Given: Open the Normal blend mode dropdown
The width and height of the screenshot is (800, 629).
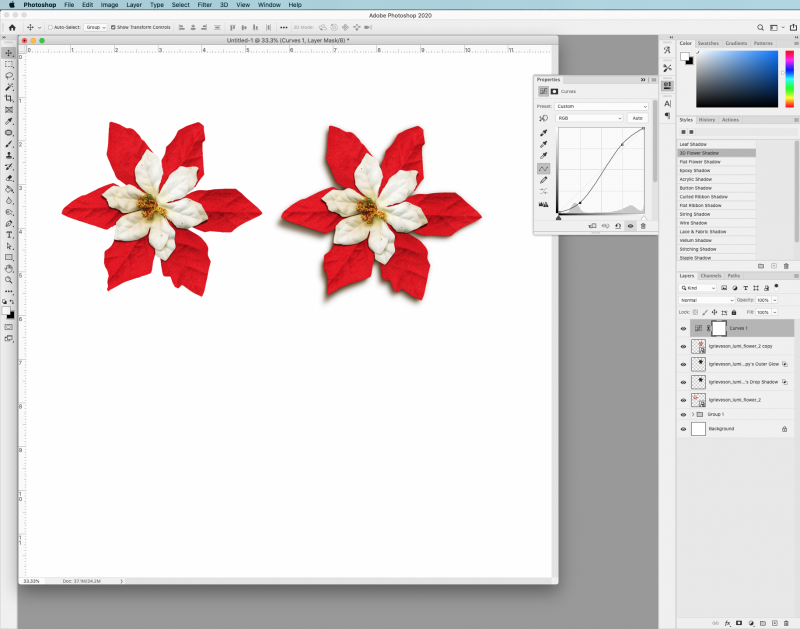Looking at the screenshot, I should 707,300.
